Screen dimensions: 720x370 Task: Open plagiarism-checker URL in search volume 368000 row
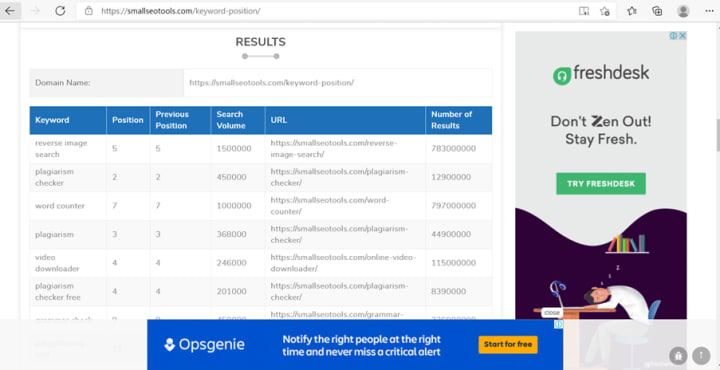pos(339,234)
